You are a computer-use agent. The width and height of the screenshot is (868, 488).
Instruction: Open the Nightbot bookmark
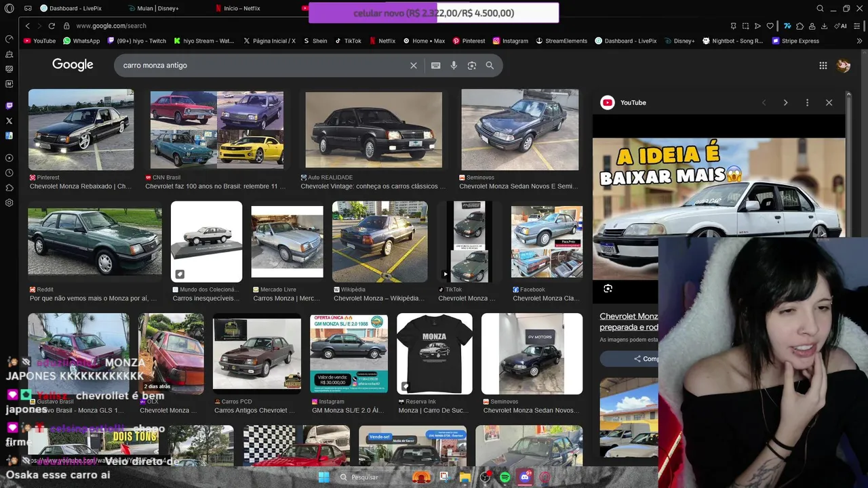point(733,41)
